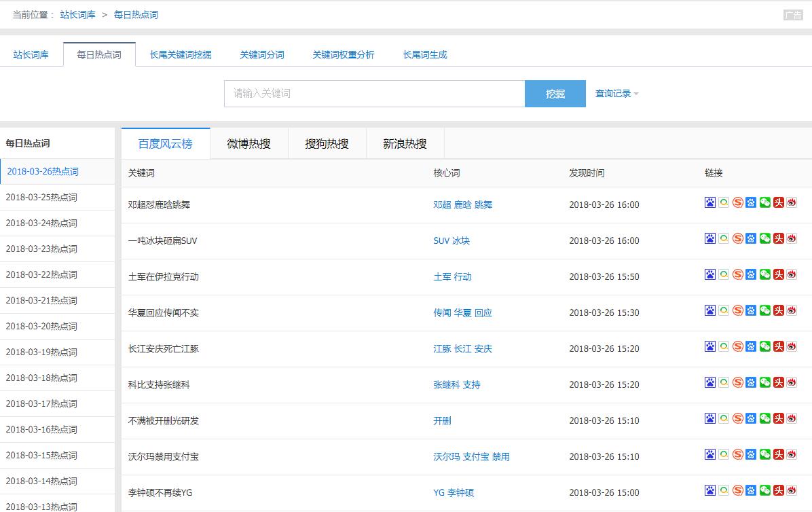
Task: Click the 挖掘 search button
Action: click(555, 94)
